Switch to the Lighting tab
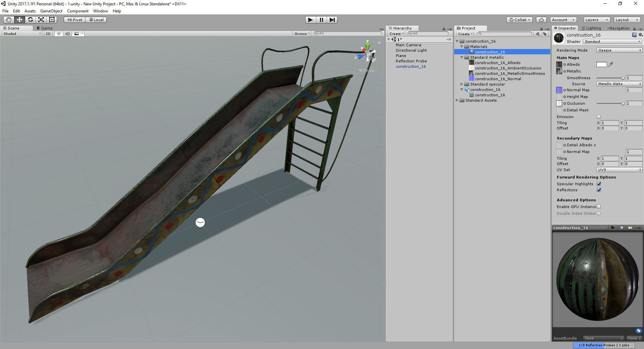Screen dimensions: 644x349 click(591, 28)
